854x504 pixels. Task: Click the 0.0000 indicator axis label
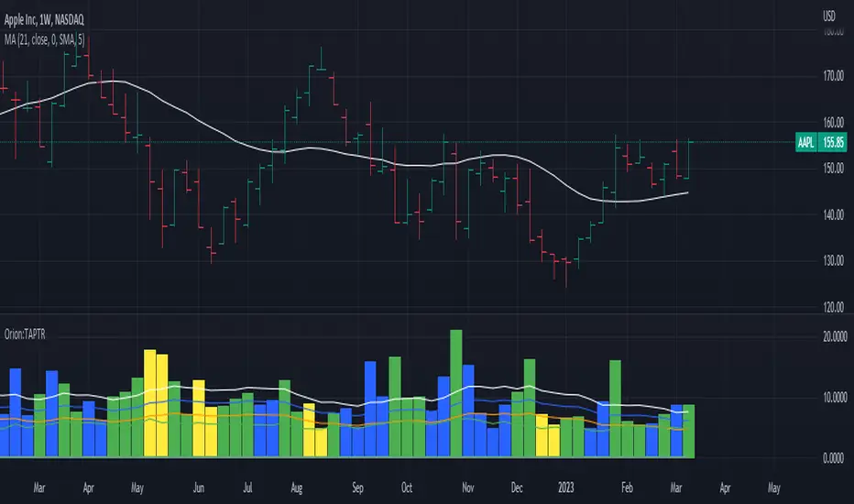[833, 458]
